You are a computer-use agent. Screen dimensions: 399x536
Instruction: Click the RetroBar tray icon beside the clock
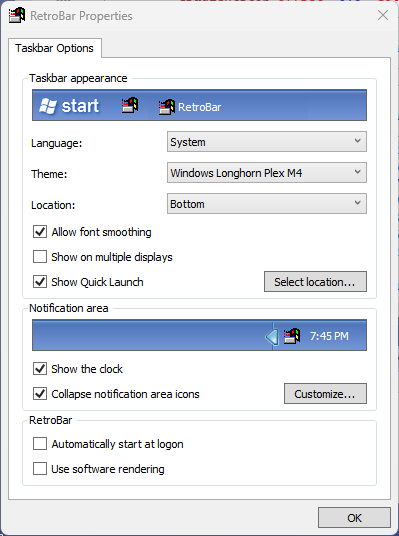[292, 336]
